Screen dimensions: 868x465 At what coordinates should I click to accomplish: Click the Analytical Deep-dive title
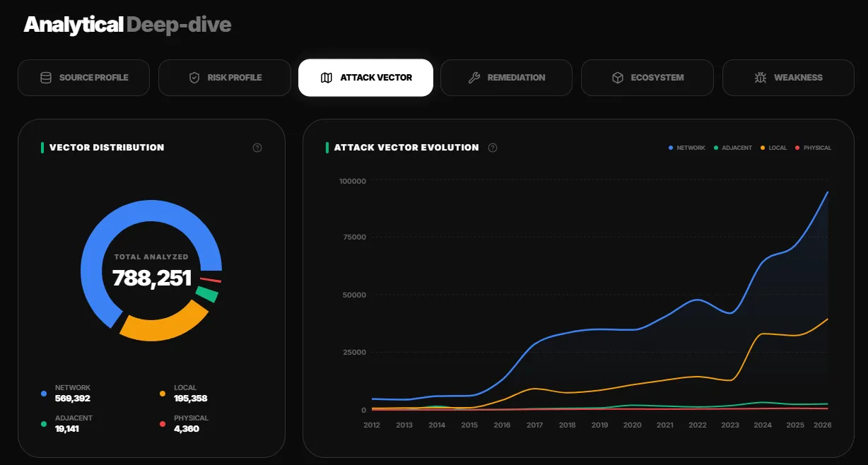tap(128, 25)
